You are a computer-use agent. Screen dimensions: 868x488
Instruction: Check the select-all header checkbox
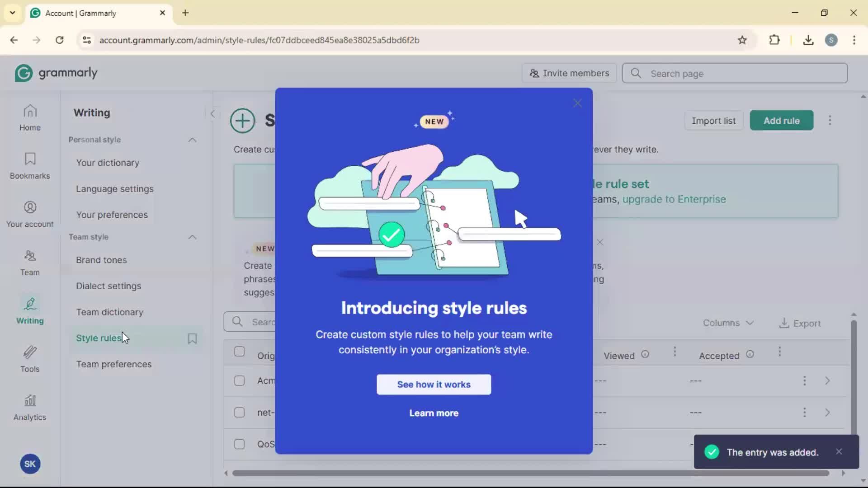point(240,352)
